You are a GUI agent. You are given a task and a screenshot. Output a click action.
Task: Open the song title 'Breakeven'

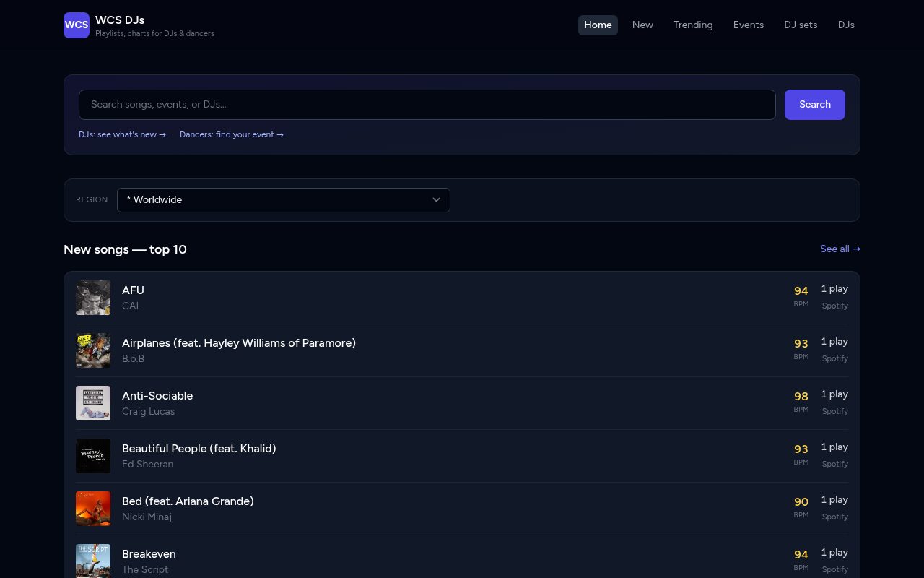pos(149,554)
